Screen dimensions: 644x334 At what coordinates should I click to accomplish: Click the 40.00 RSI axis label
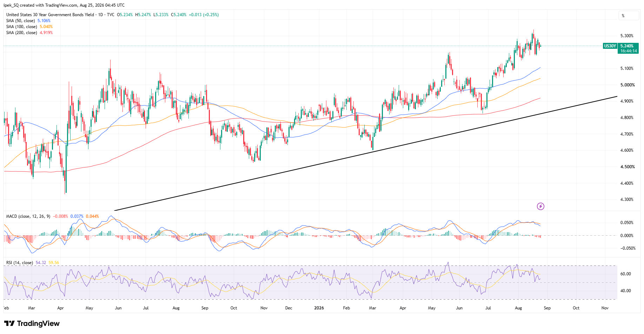tap(626, 291)
